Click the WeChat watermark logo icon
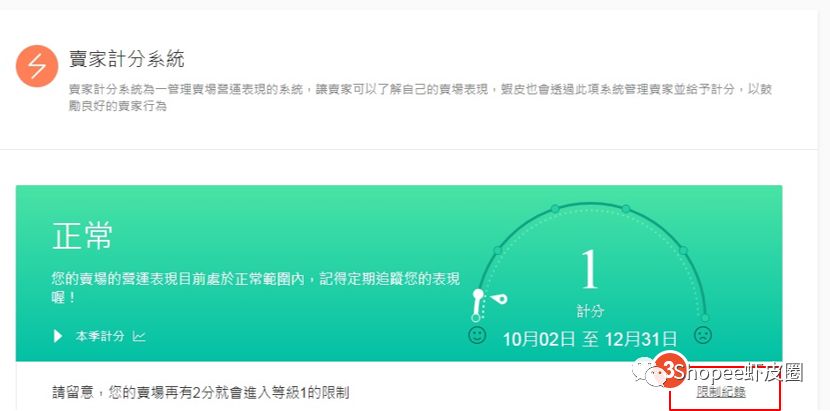The width and height of the screenshot is (830, 411). 646,371
